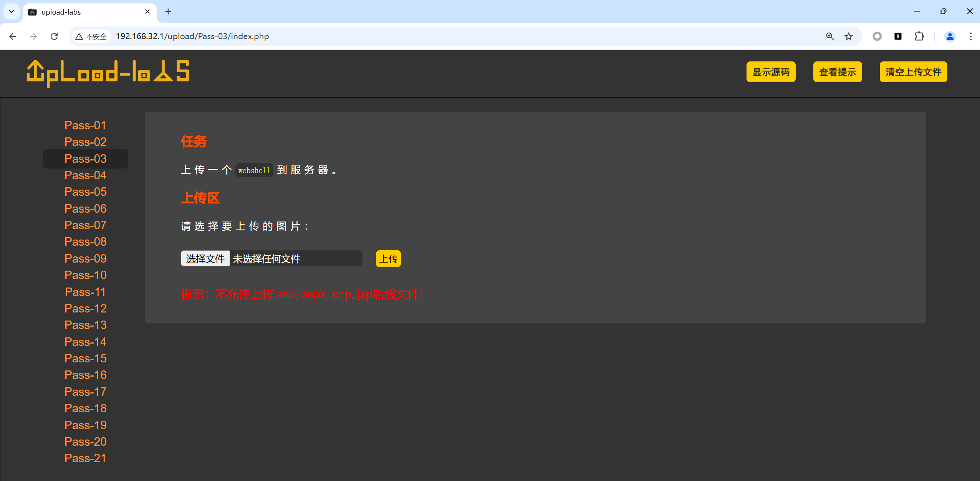The image size is (980, 481).
Task: Click the Upload-labs logo
Action: (108, 73)
